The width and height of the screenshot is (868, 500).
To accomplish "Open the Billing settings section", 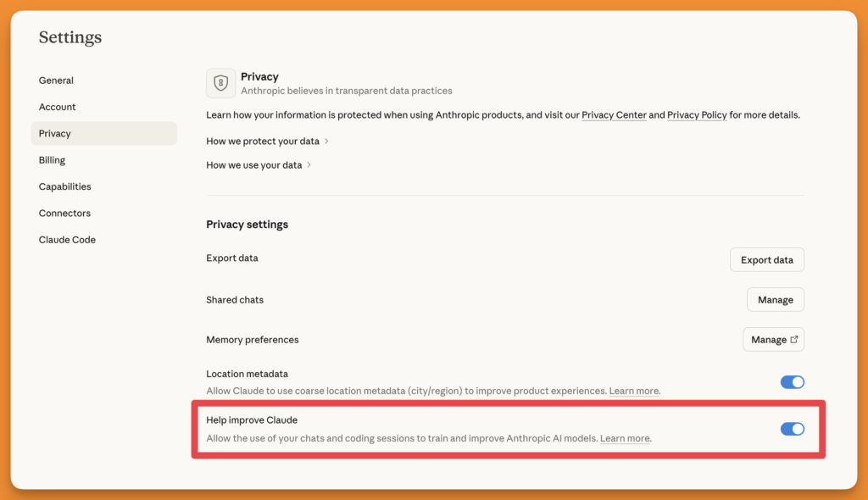I will (x=52, y=159).
